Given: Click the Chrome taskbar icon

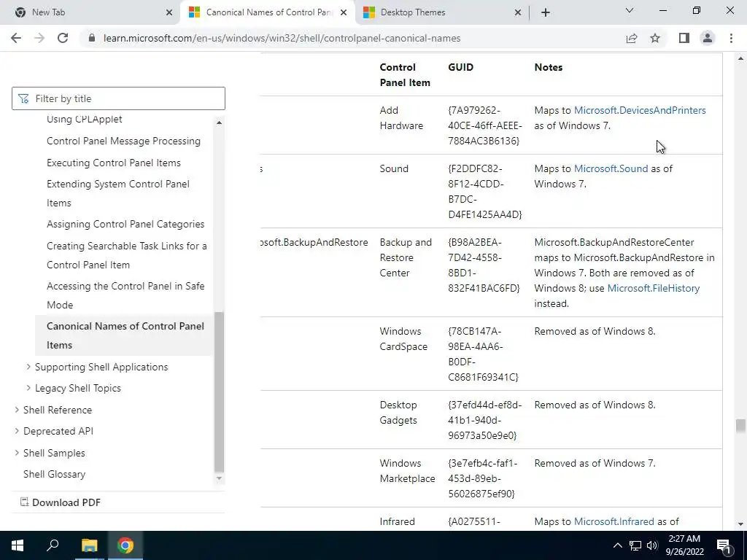Looking at the screenshot, I should coord(125,545).
